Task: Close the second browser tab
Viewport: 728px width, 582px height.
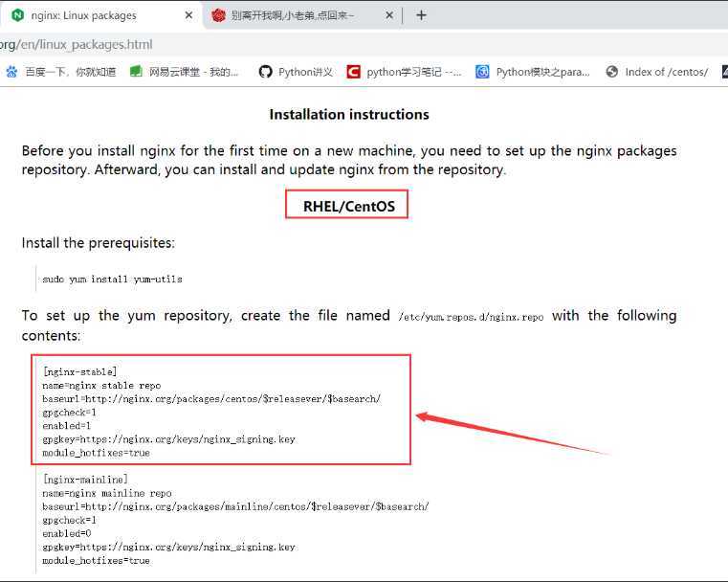Action: tap(389, 15)
